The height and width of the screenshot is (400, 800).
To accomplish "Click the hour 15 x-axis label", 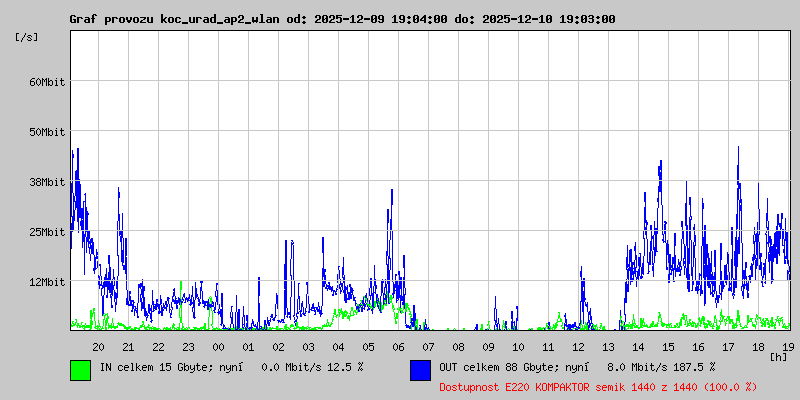I will (x=668, y=347).
